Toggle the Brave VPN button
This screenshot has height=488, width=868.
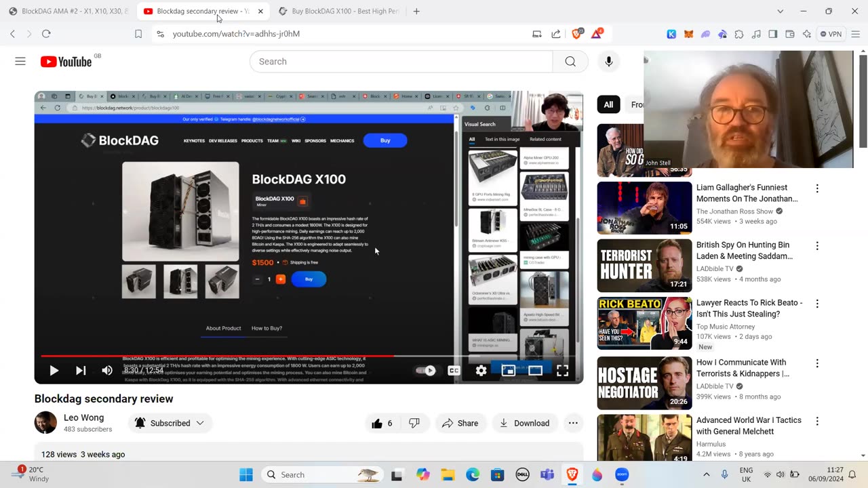pos(831,34)
